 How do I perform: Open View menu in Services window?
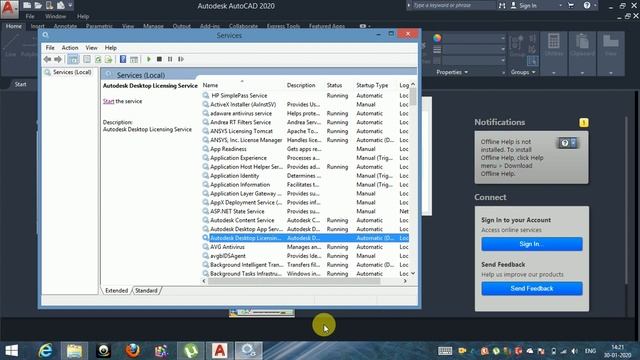tap(91, 48)
